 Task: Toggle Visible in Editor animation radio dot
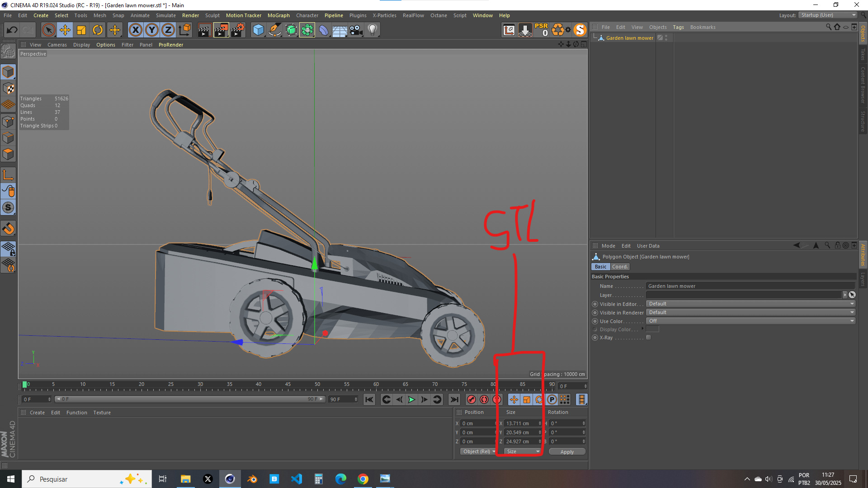point(595,304)
